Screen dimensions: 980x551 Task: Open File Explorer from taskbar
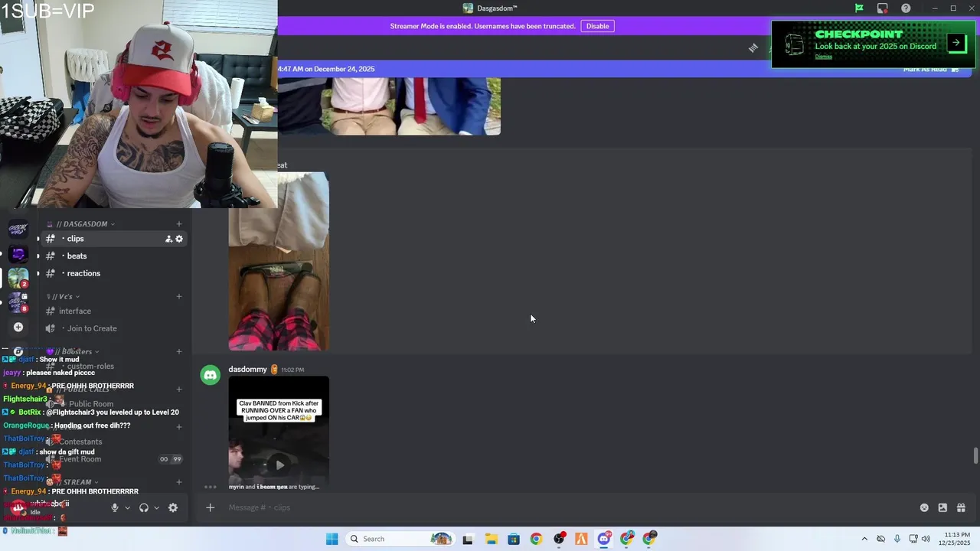click(x=491, y=539)
